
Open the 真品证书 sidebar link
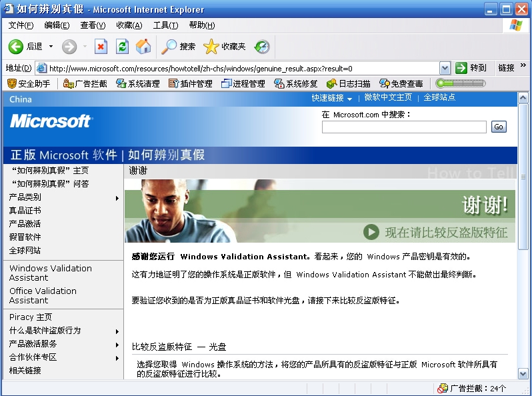(x=25, y=211)
